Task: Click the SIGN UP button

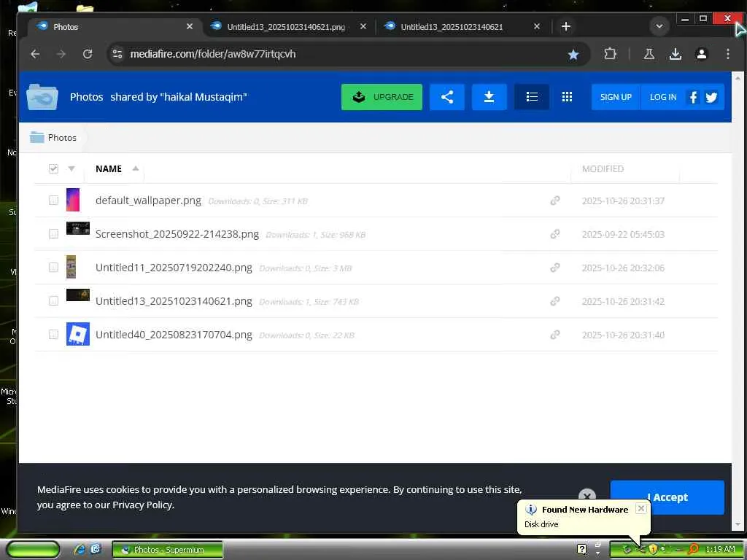Action: [616, 97]
